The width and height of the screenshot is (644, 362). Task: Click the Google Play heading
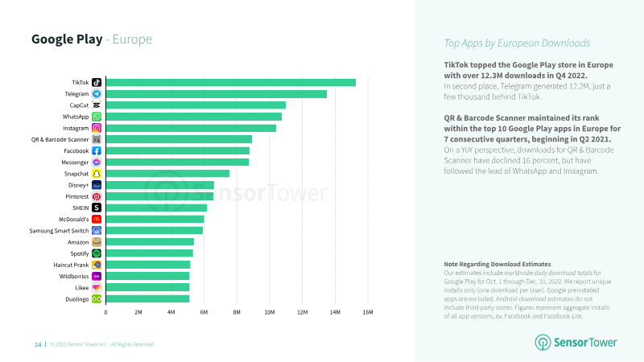pyautogui.click(x=67, y=39)
